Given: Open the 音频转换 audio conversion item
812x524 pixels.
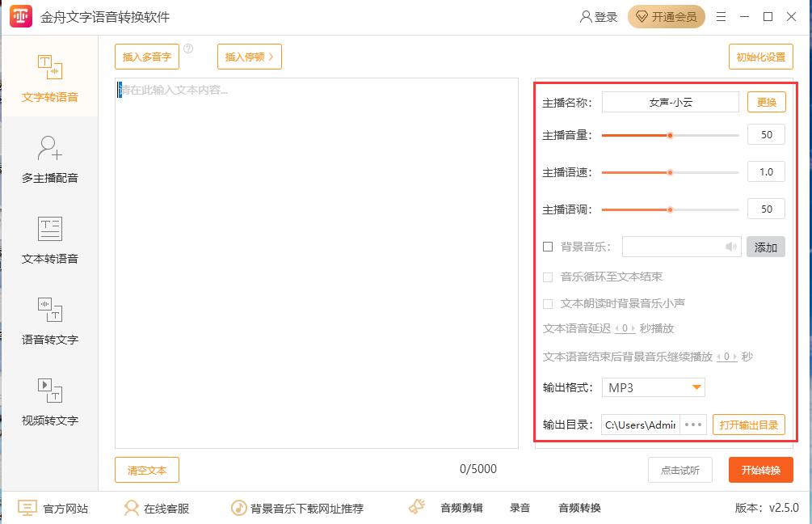Looking at the screenshot, I should point(579,508).
